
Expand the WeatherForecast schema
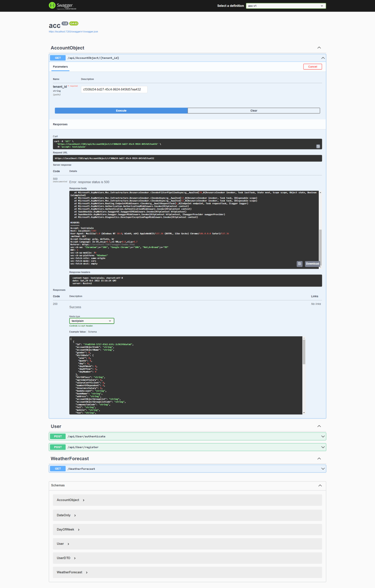[72, 572]
